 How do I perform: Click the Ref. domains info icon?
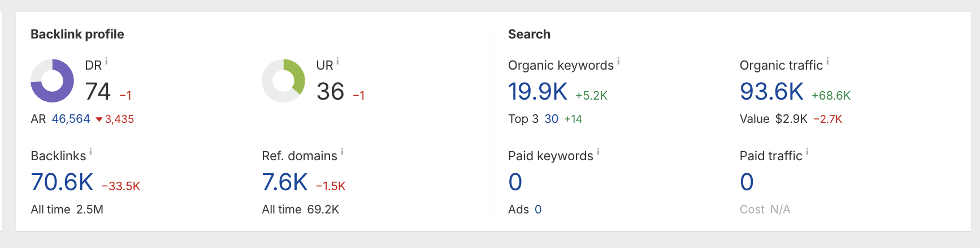(x=342, y=152)
